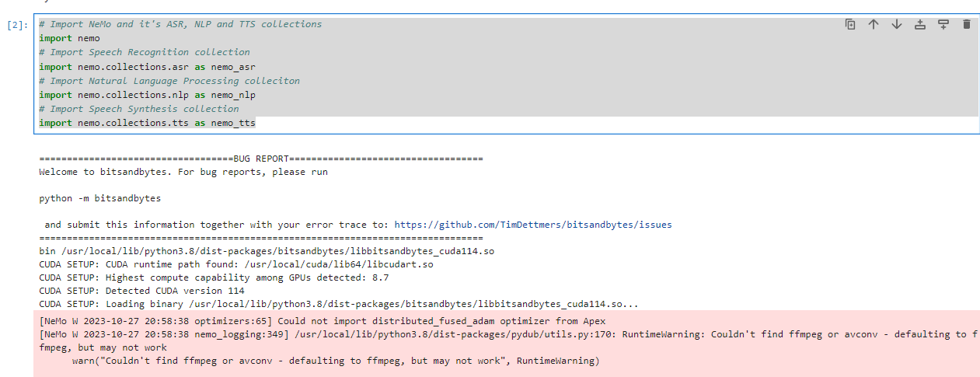Click the indented warn("Couldn't find ffmpeg") line

tap(336, 361)
